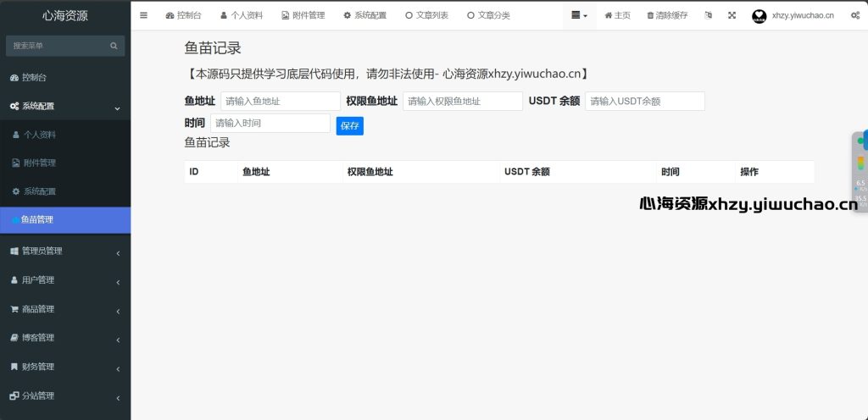This screenshot has width=868, height=420.
Task: Expand the 财务管理 sidebar group
Action: pos(65,367)
